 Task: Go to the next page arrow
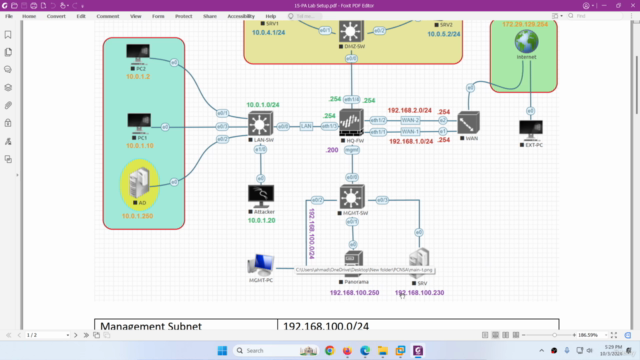(76, 335)
